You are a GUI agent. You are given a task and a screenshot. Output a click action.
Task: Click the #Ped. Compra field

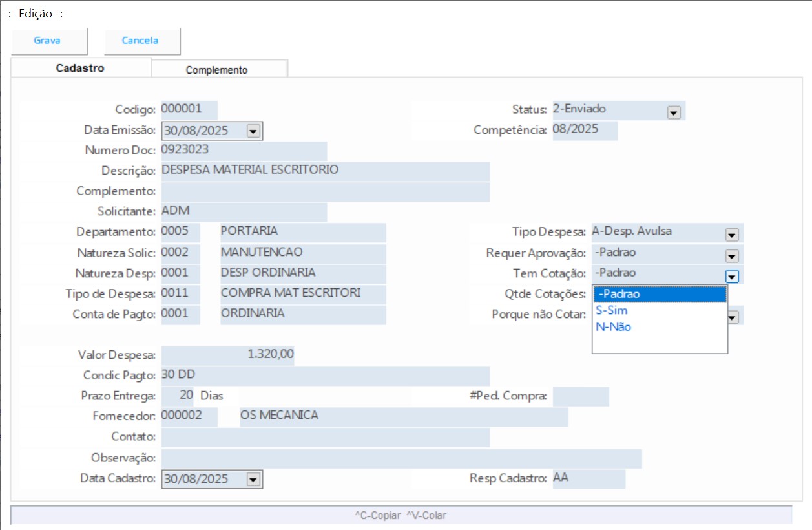[x=580, y=396]
